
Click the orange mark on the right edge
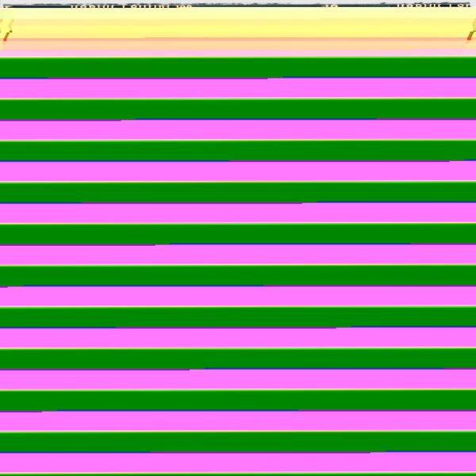tap(470, 32)
